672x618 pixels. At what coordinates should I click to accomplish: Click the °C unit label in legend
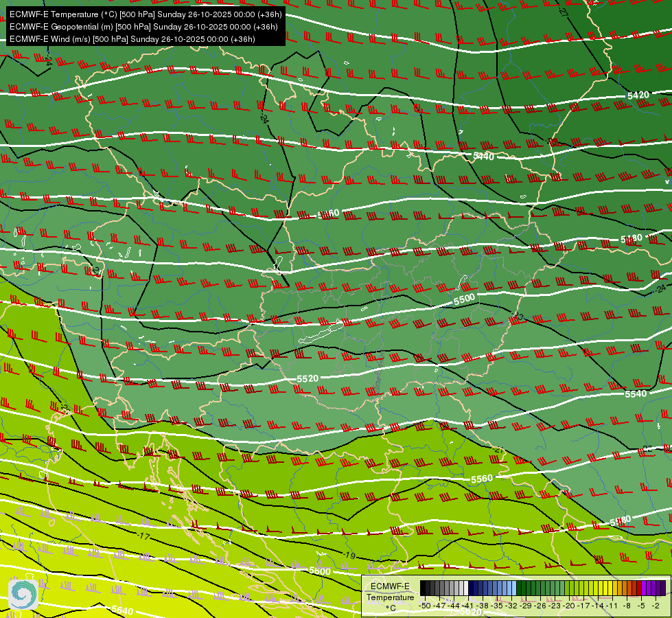391,608
